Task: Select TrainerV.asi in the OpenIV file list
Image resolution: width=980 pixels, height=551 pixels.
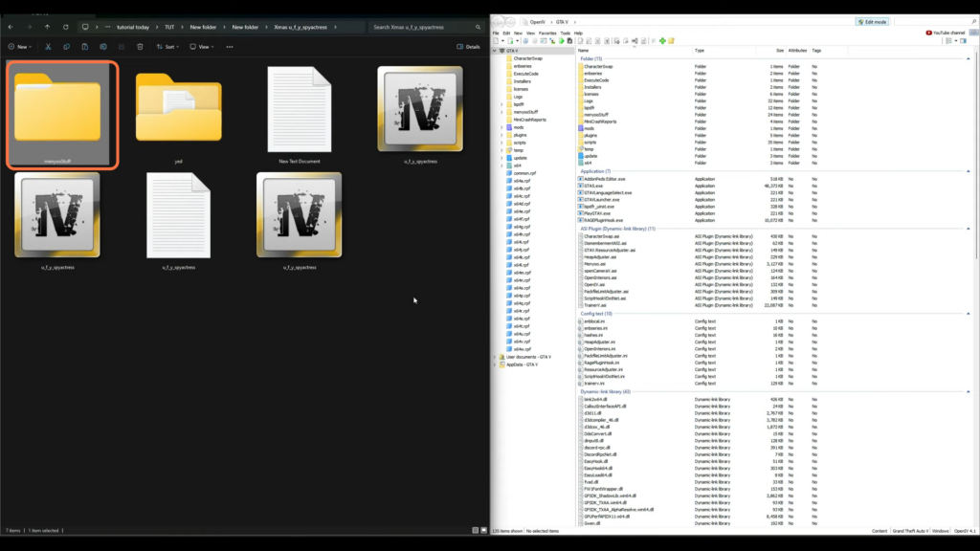Action: (595, 305)
